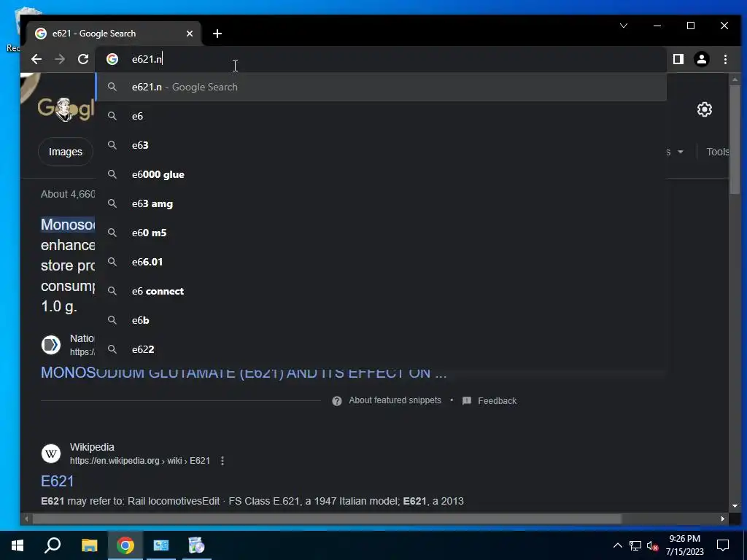Select the 'e60 m5' suggestion
747x560 pixels.
(381, 233)
